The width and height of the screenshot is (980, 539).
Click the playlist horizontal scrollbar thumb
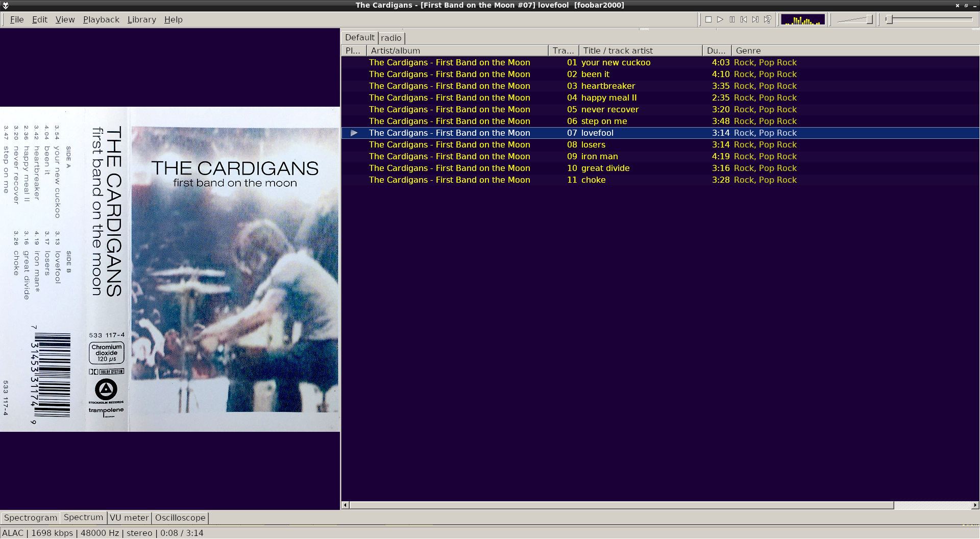pyautogui.click(x=622, y=505)
